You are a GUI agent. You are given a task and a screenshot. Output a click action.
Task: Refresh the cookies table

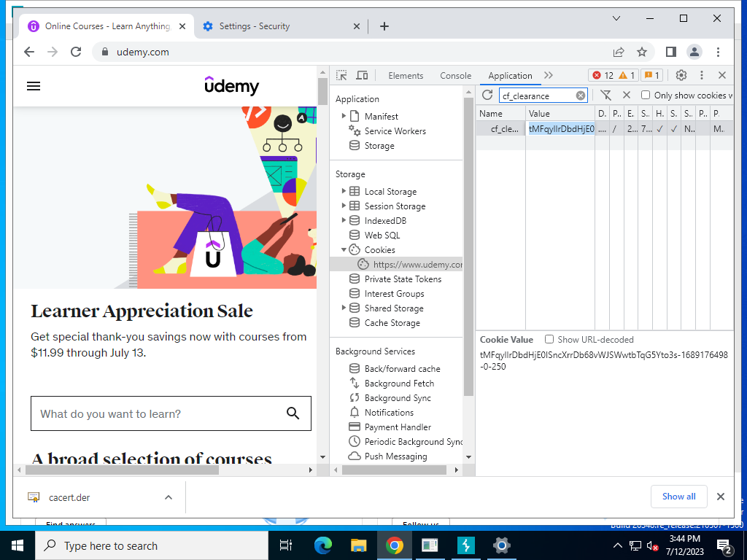487,96
